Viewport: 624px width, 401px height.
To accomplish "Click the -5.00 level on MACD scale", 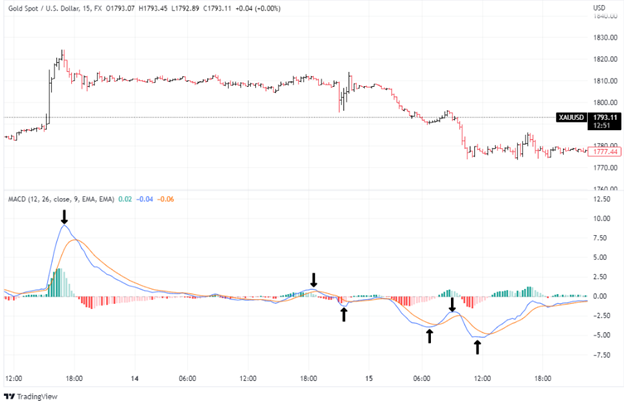I will click(603, 335).
